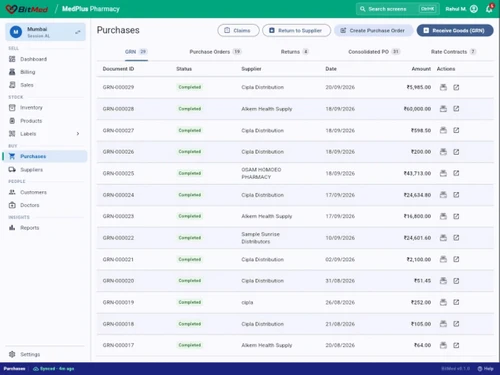Open GRN-000018 record icon

(456, 324)
